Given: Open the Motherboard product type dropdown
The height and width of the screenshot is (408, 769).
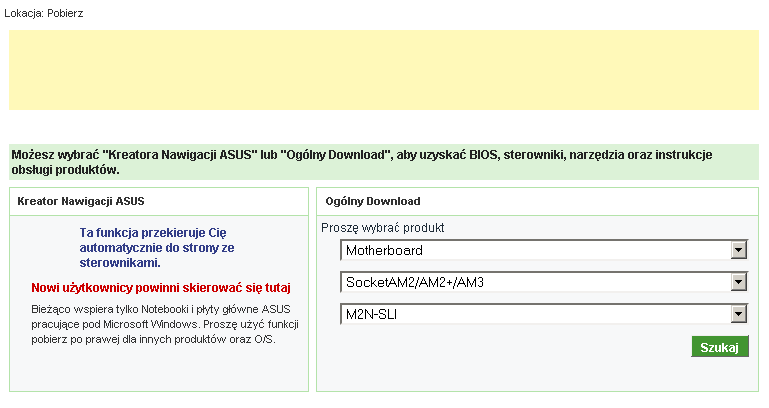Looking at the screenshot, I should [544, 250].
